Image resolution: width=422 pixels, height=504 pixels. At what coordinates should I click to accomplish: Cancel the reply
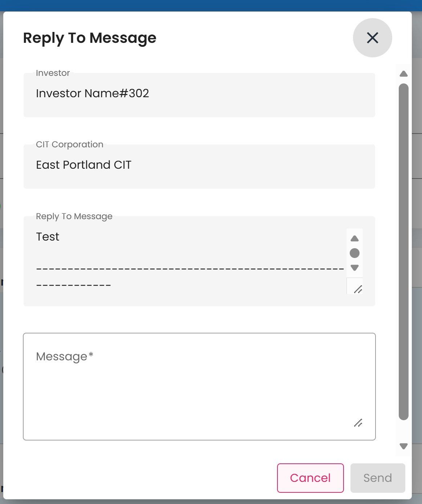[310, 478]
